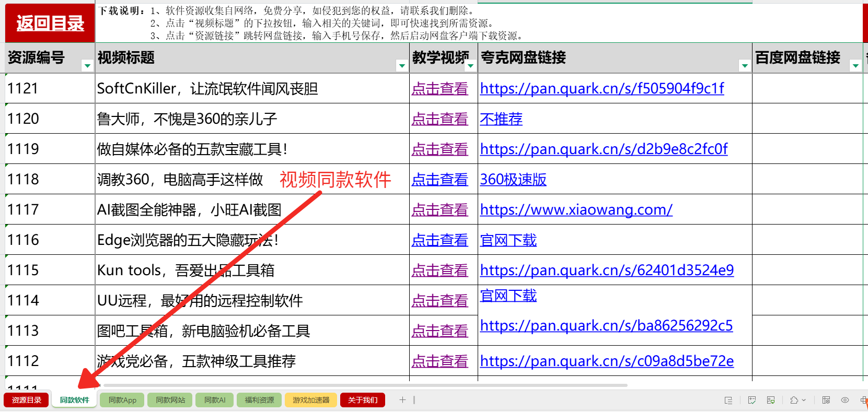Open the 关于我们 sheet tab
The image size is (868, 412).
pos(363,400)
